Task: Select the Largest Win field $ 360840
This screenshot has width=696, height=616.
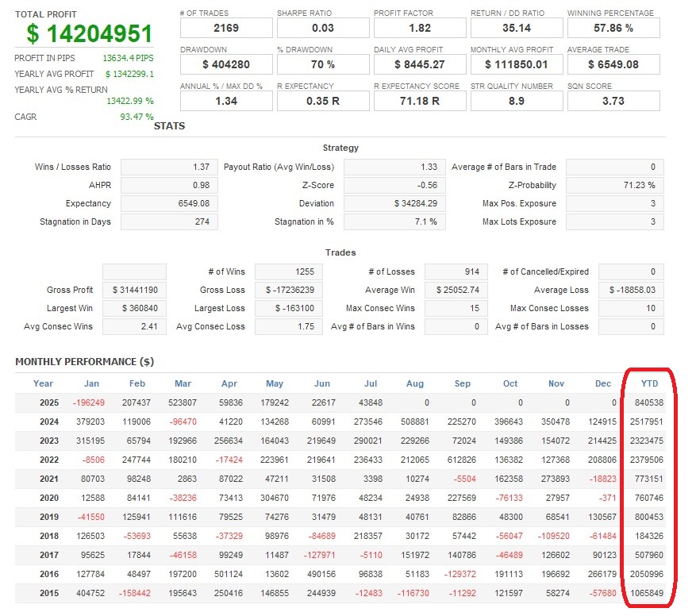Action: tap(134, 308)
